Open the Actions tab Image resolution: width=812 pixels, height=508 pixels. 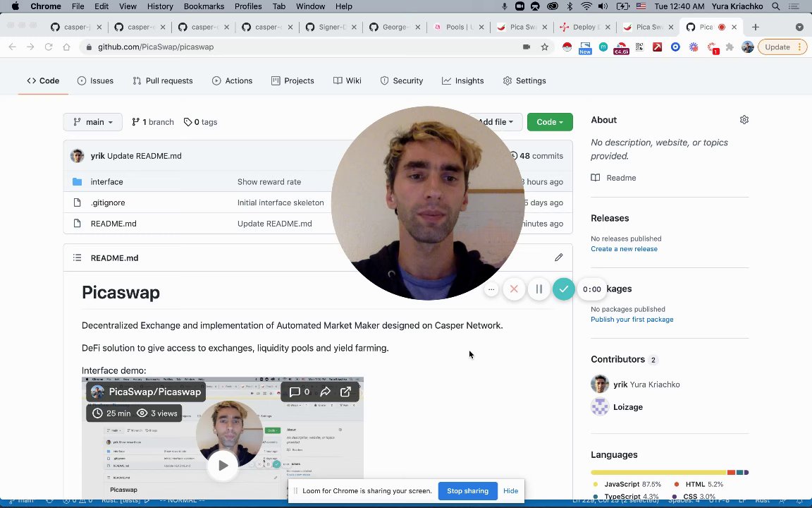click(x=232, y=81)
